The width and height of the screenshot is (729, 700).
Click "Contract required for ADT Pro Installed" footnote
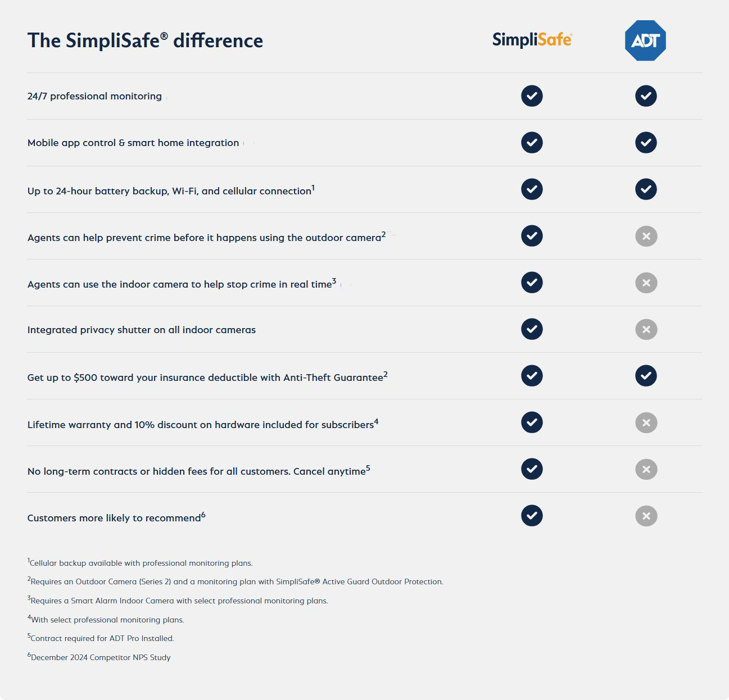click(x=102, y=638)
